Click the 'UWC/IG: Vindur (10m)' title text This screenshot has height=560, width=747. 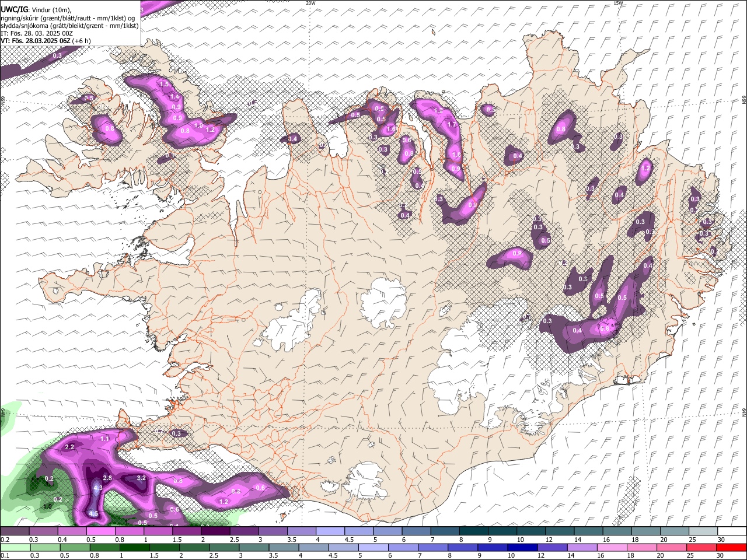[x=35, y=9]
